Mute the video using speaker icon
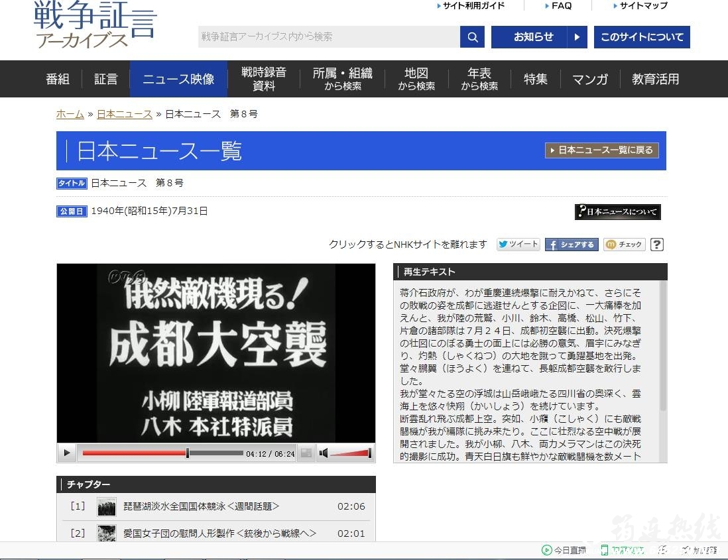The image size is (728, 560). tap(324, 453)
